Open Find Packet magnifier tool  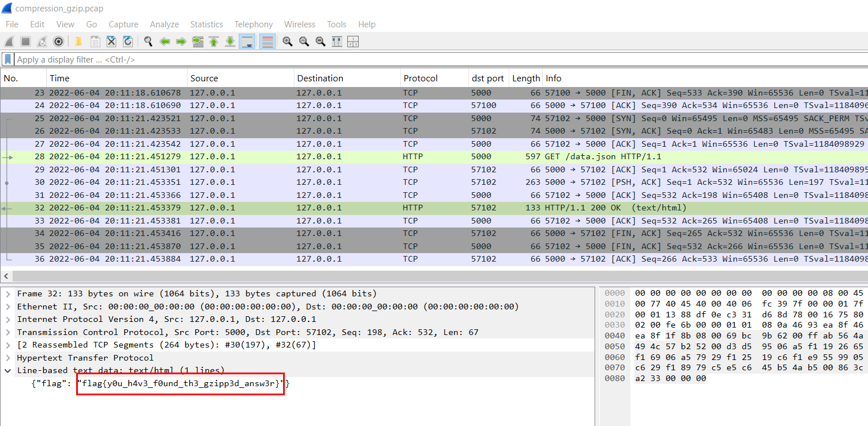(148, 42)
